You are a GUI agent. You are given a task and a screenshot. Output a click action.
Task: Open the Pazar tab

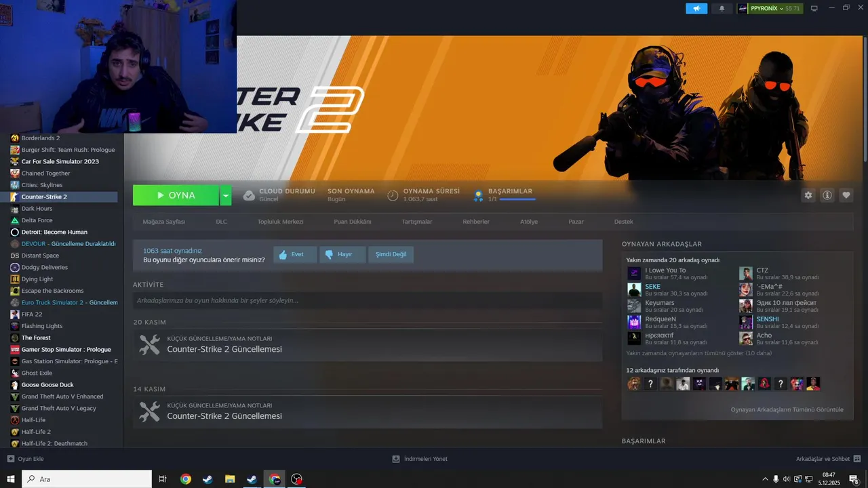[x=576, y=222]
